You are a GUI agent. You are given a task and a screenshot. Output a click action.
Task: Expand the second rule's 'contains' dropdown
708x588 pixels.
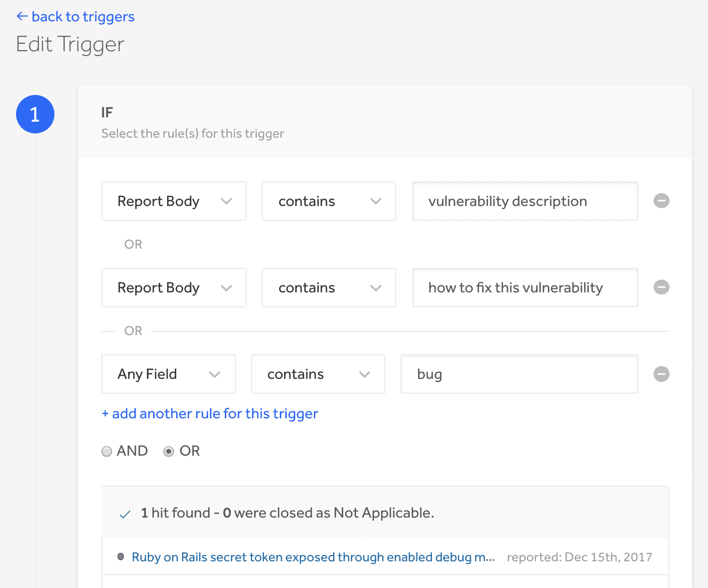[328, 288]
